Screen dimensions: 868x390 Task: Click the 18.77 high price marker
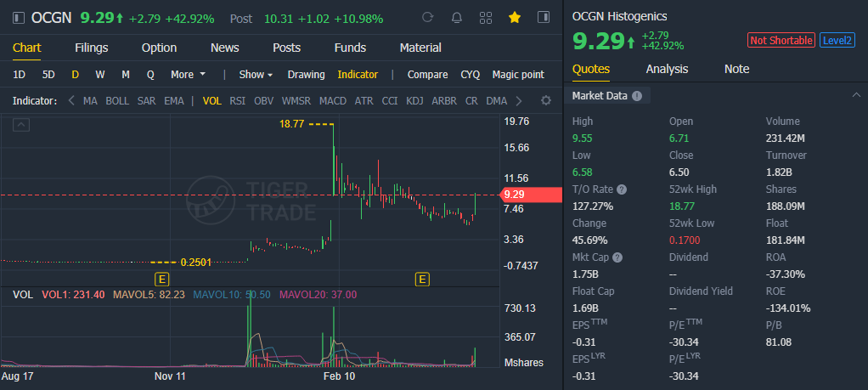pos(291,124)
